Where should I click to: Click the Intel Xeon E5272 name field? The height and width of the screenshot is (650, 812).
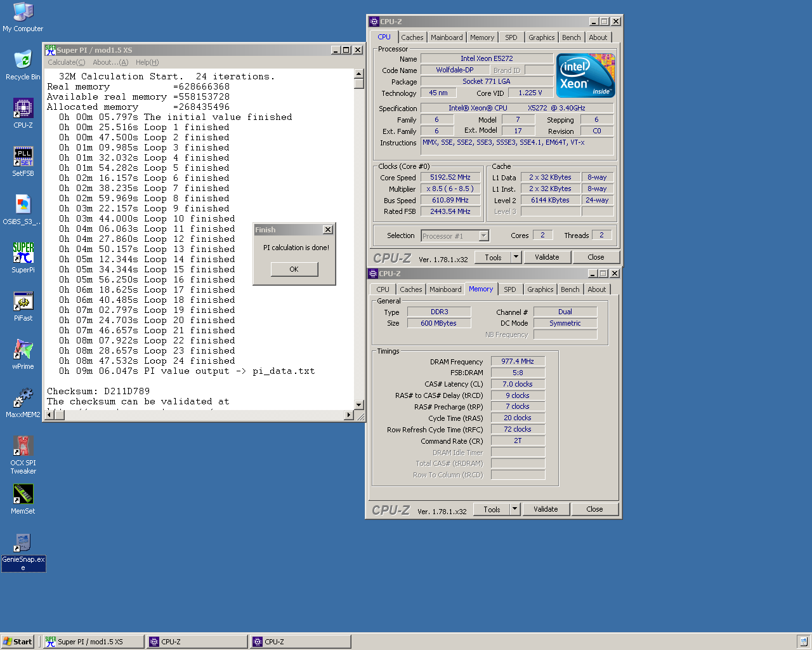point(487,58)
